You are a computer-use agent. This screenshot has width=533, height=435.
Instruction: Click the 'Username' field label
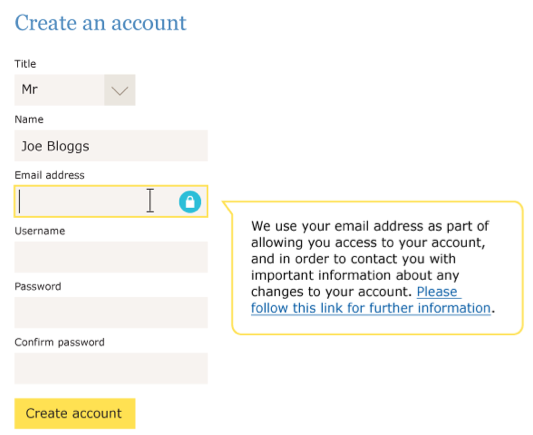[40, 231]
